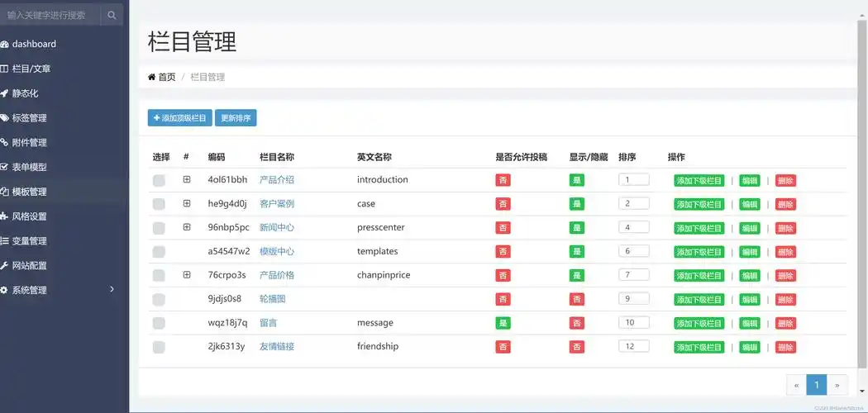Click the 首页 breadcrumb link
The width and height of the screenshot is (868, 413).
click(167, 77)
